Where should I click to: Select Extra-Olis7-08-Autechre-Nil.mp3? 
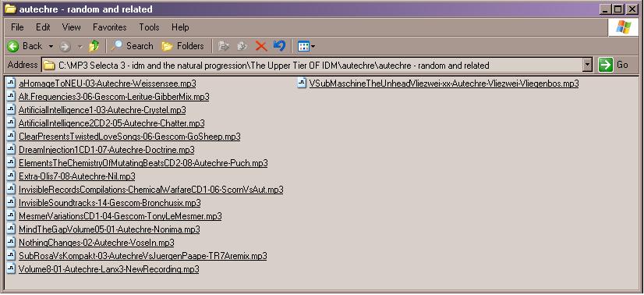pyautogui.click(x=77, y=176)
